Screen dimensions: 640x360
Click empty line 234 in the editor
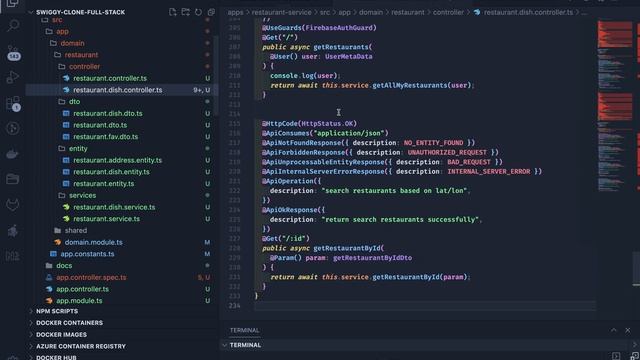click(x=424, y=306)
